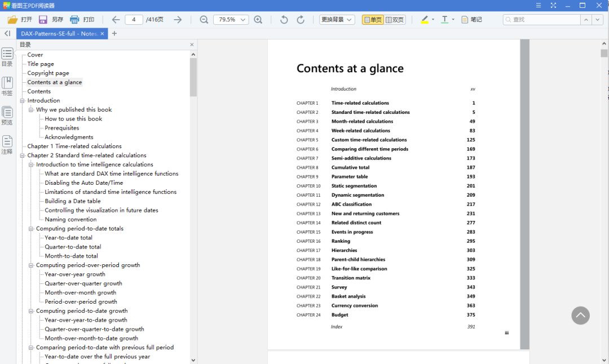This screenshot has width=609, height=364.
Task: Click the zoom in magnifier icon
Action: tap(258, 20)
